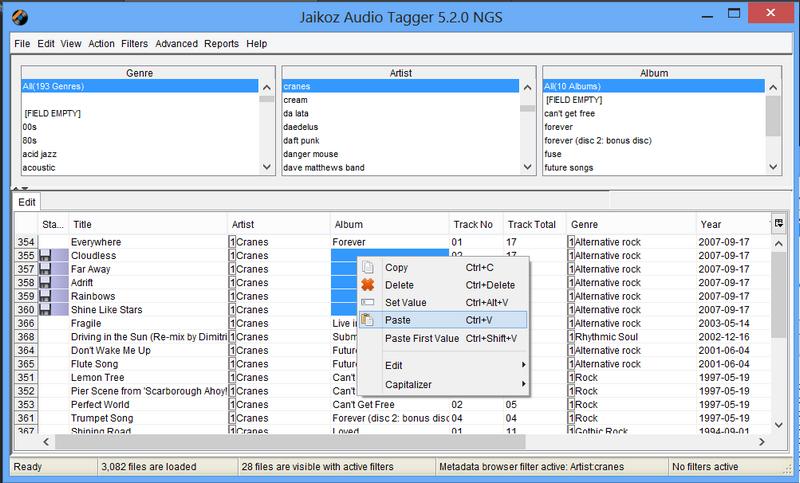The image size is (800, 483).
Task: Click the Track No column header
Action: 476,224
